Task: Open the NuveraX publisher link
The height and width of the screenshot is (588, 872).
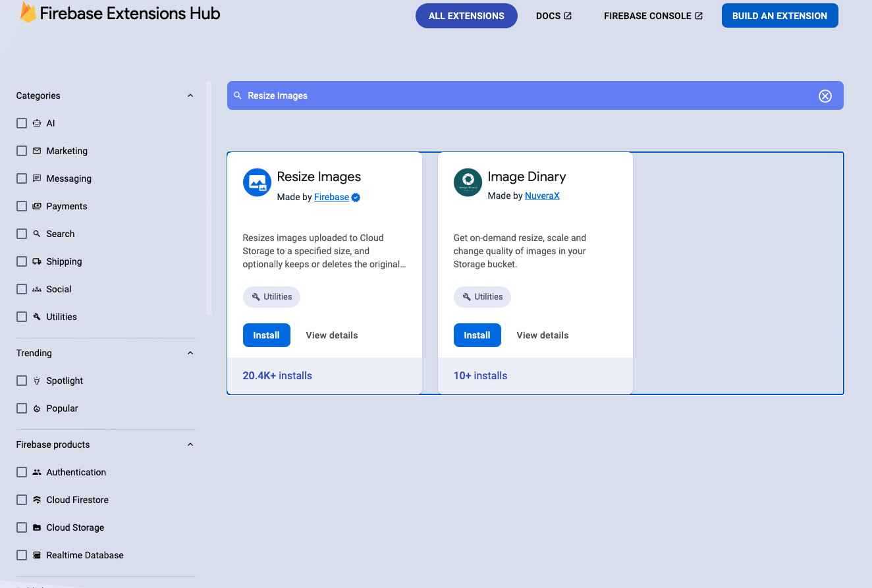Action: tap(542, 196)
